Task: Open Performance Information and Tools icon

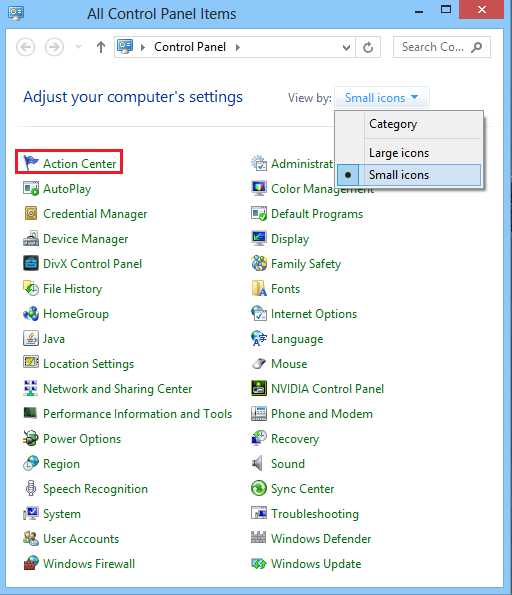Action: pos(30,413)
